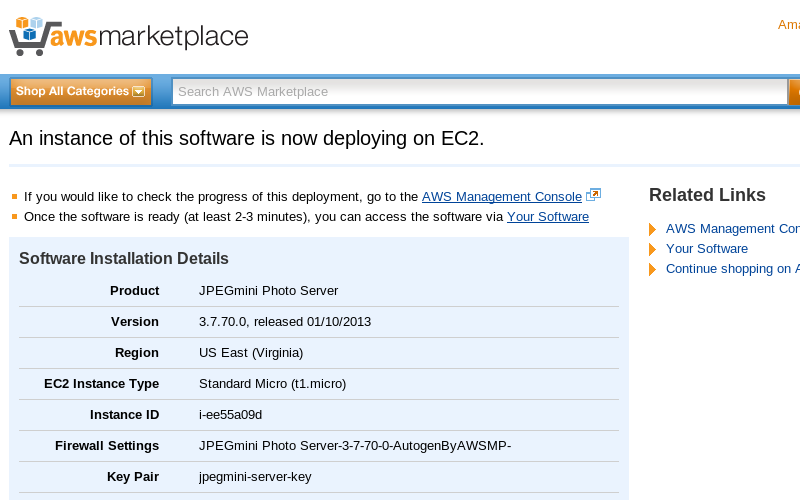Click the Software Installation Details heading
The width and height of the screenshot is (800, 500).
(124, 259)
